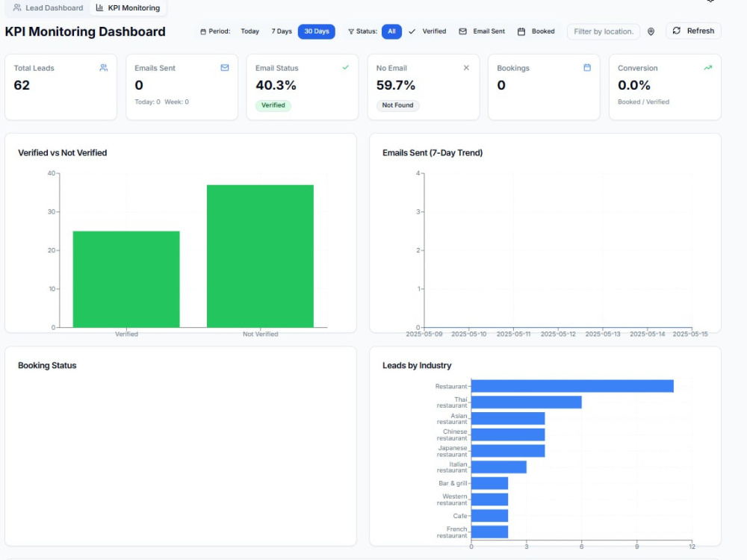This screenshot has height=560, width=747.
Task: Click the bar chart icon on KPI Monitoring tab
Action: coord(99,7)
